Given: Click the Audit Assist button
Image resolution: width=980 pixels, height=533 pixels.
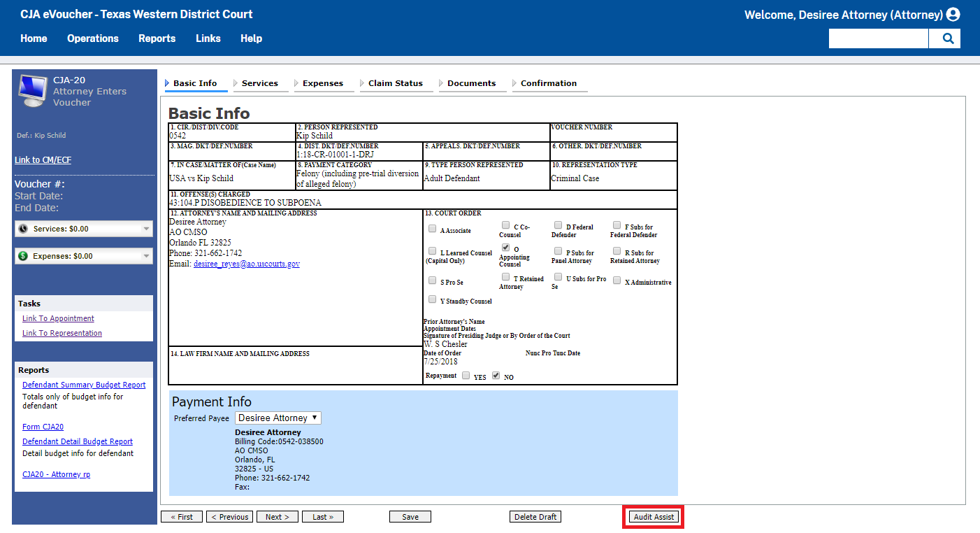Looking at the screenshot, I should 653,516.
